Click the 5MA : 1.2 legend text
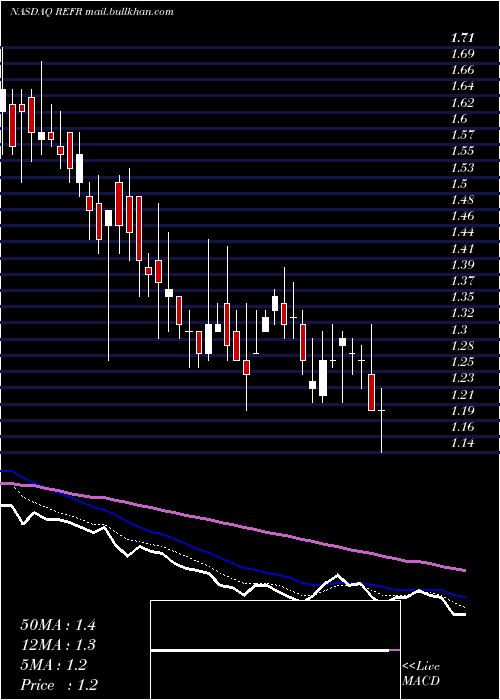The height and width of the screenshot is (700, 500). click(54, 665)
